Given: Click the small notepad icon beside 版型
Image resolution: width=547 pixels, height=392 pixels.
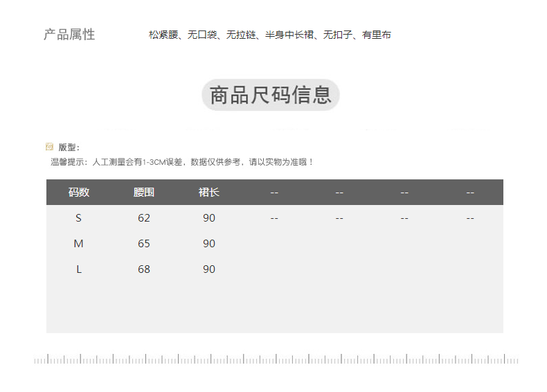Looking at the screenshot, I should coord(50,147).
